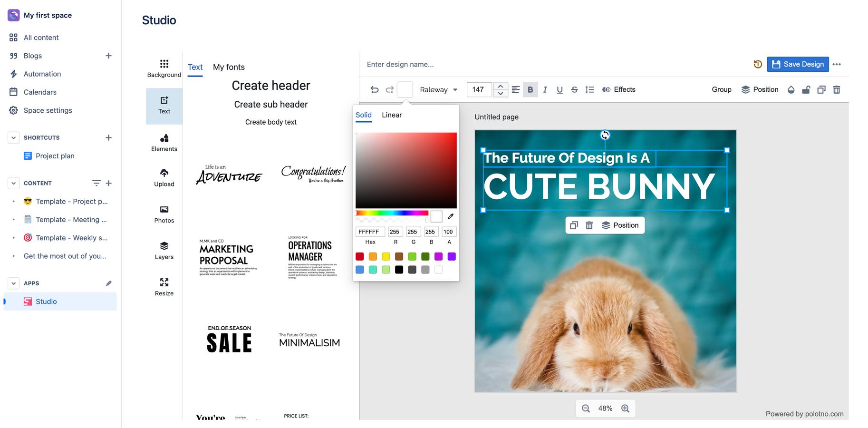
Task: Click the saturation gradient picker area
Action: point(406,170)
